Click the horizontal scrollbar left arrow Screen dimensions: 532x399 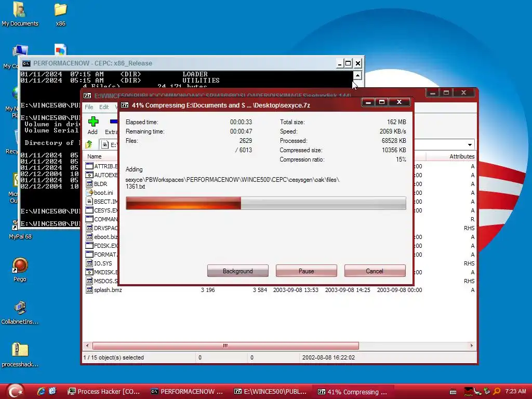[87, 345]
